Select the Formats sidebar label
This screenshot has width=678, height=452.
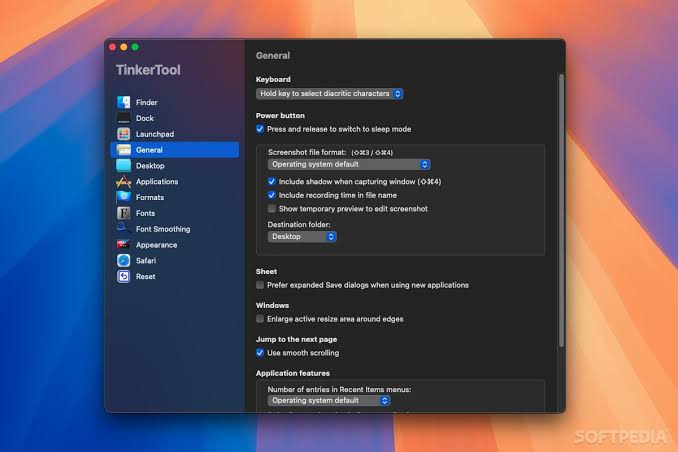click(x=150, y=197)
